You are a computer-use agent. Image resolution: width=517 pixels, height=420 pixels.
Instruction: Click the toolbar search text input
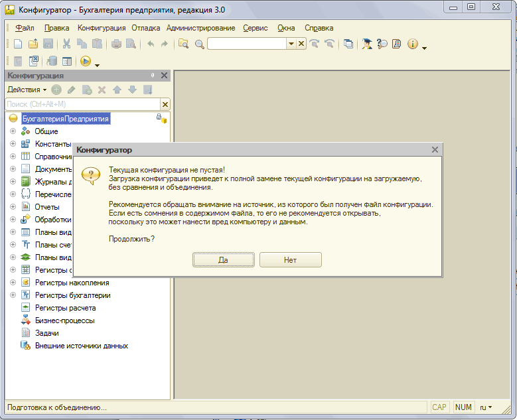coord(247,44)
